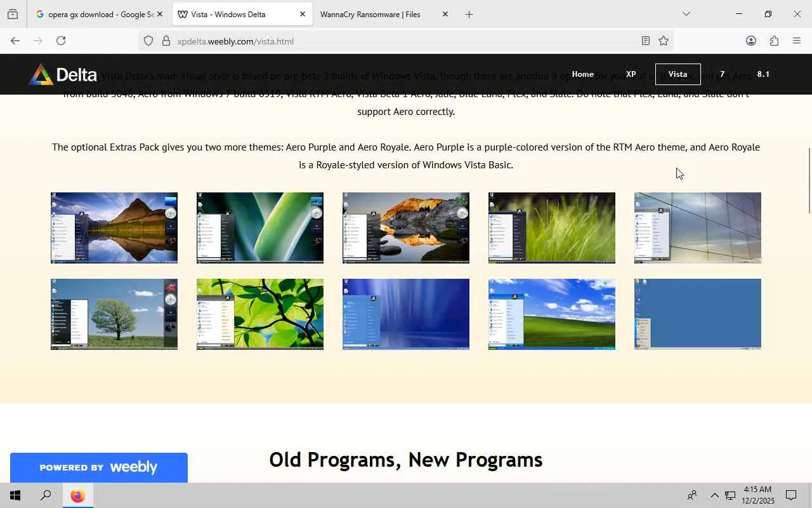
Task: Switch to the WannaCry Ransomware tab
Action: 385,14
